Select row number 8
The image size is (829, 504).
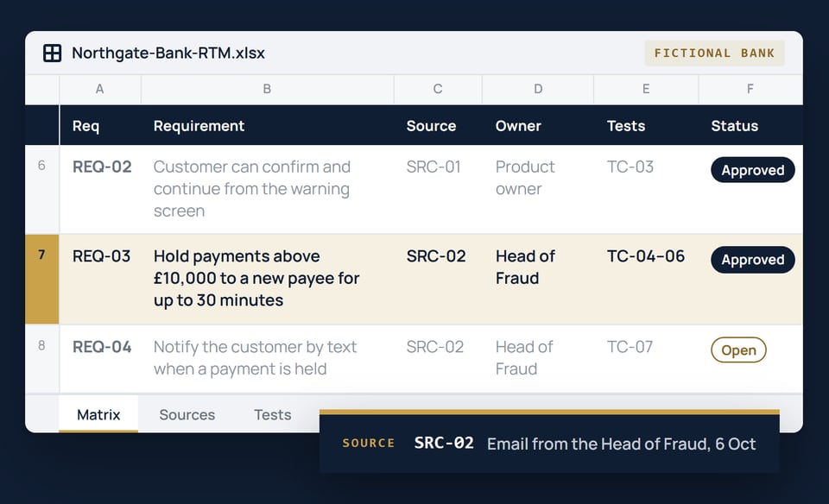(41, 359)
